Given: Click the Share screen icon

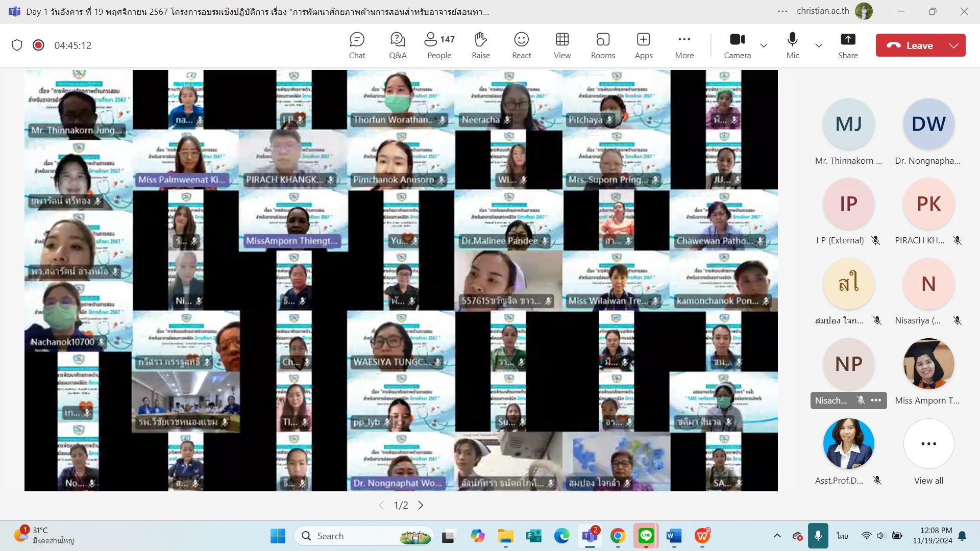Looking at the screenshot, I should click(x=847, y=45).
